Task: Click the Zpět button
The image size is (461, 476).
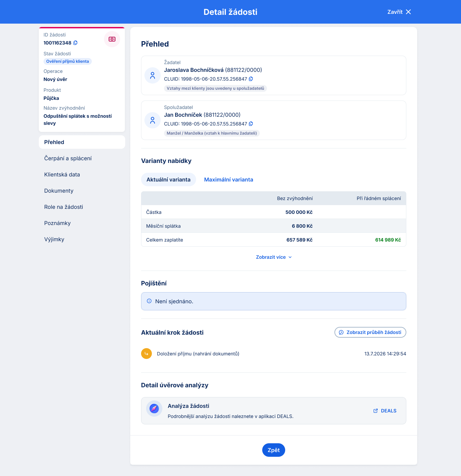Action: click(x=274, y=450)
